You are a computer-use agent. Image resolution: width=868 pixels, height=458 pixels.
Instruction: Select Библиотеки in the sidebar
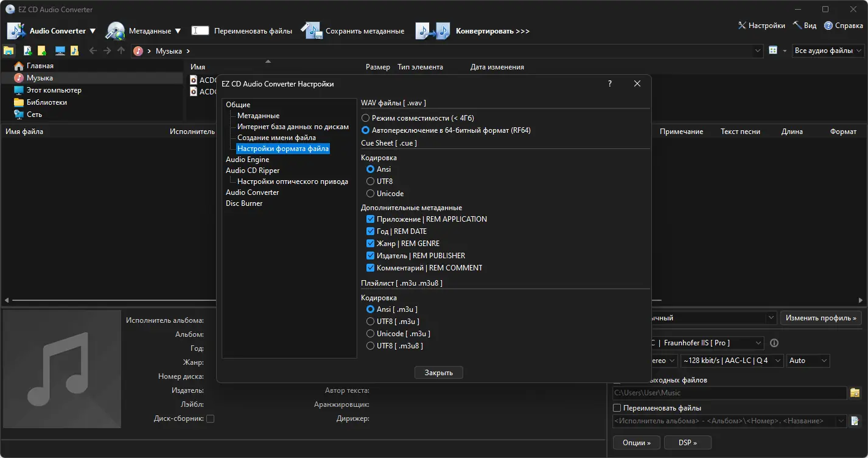coord(46,102)
